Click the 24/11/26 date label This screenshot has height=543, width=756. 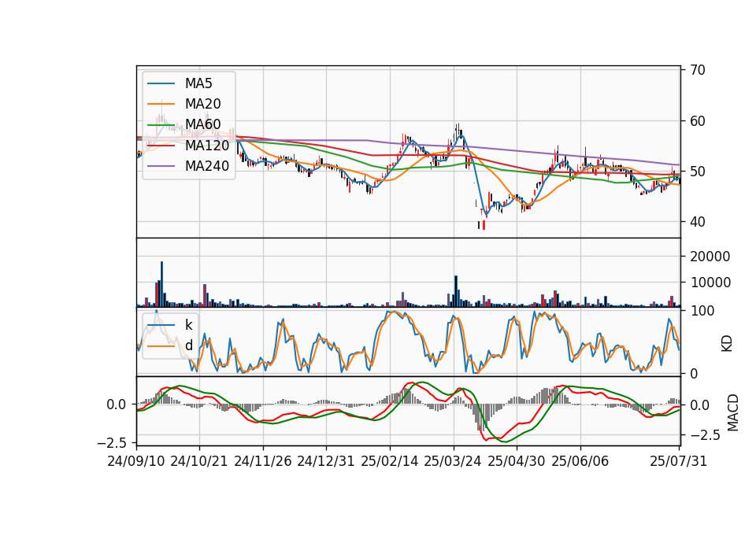point(263,461)
